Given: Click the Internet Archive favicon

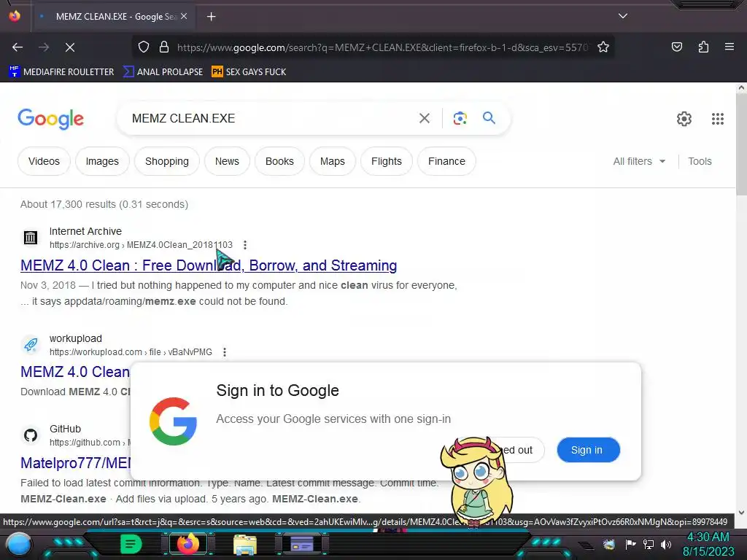Looking at the screenshot, I should point(31,237).
